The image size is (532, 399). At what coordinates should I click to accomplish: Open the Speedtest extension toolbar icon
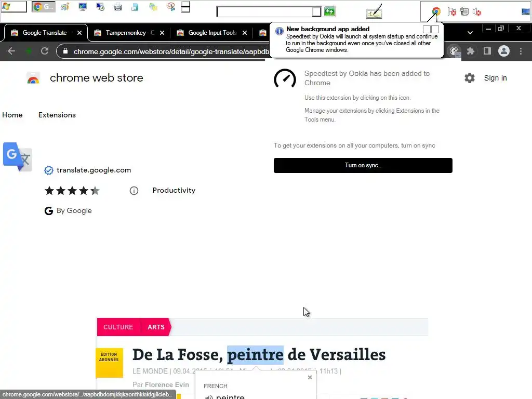(454, 51)
